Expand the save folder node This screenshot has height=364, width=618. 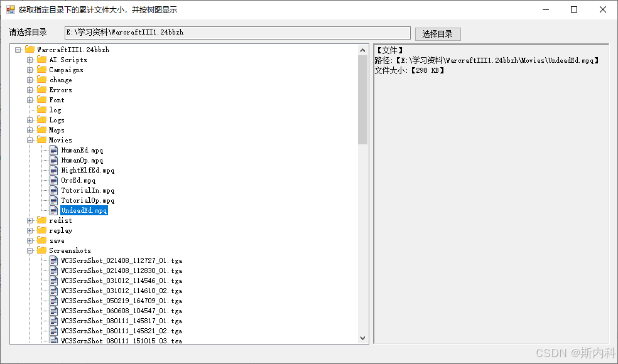pos(30,241)
